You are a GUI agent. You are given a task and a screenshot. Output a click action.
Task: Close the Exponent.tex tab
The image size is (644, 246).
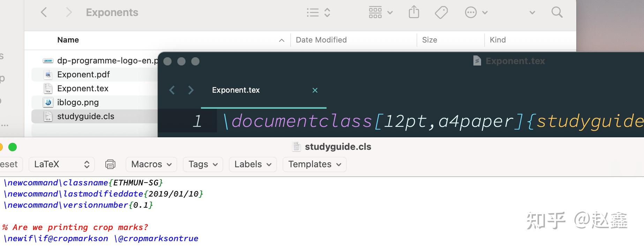pos(315,90)
